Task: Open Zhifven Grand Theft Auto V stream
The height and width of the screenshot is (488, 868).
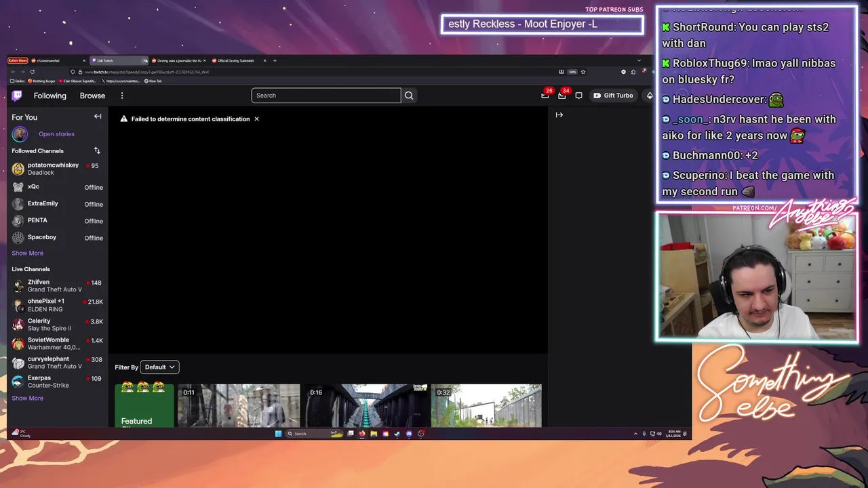Action: 58,285
